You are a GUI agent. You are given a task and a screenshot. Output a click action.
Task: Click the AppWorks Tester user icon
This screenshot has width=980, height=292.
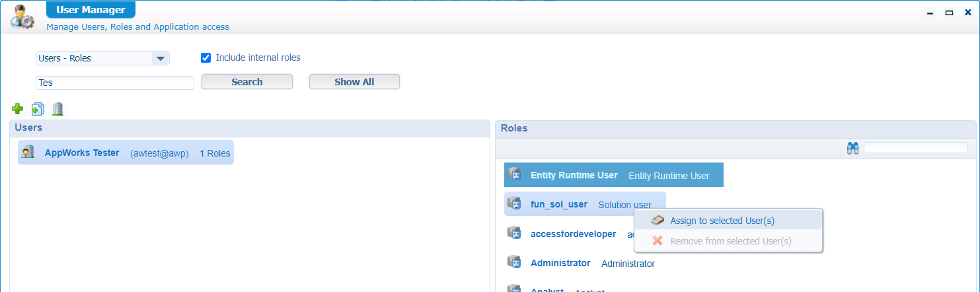point(28,153)
